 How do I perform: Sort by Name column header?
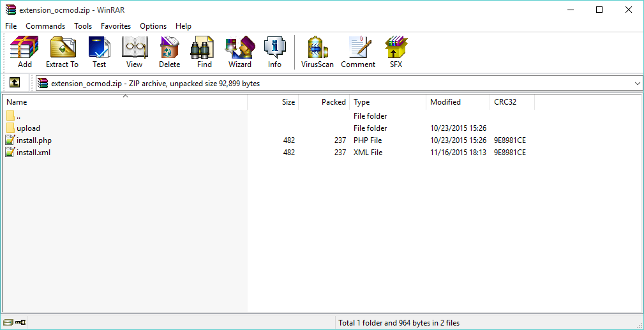pyautogui.click(x=125, y=102)
